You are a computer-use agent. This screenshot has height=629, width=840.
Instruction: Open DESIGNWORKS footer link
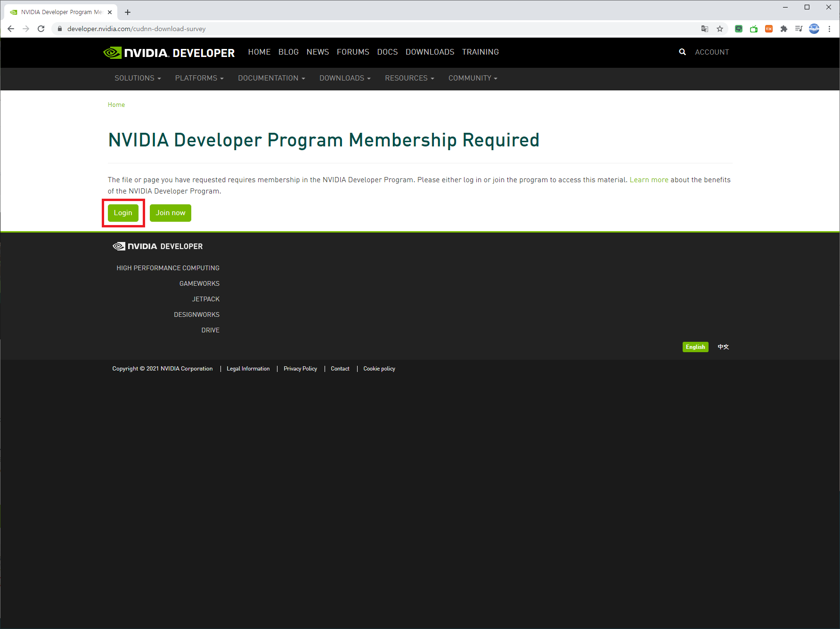[196, 314]
